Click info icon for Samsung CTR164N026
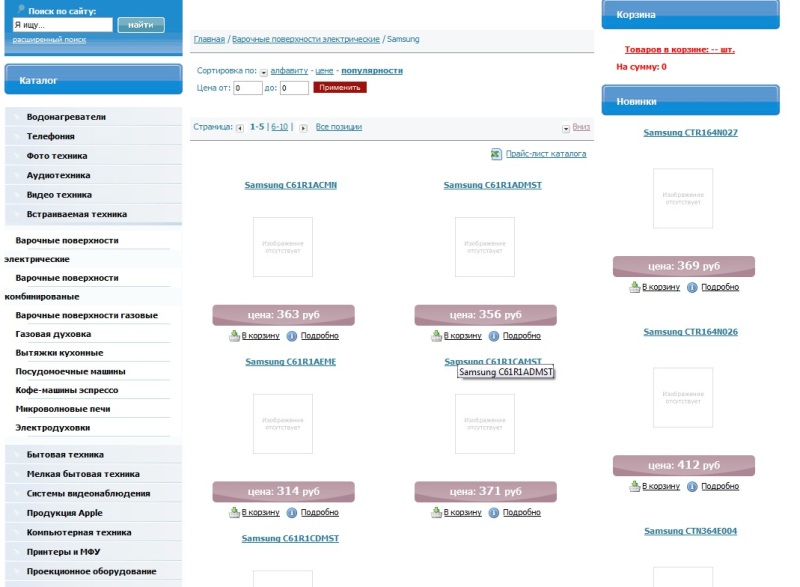The height and width of the screenshot is (587, 800). point(692,487)
